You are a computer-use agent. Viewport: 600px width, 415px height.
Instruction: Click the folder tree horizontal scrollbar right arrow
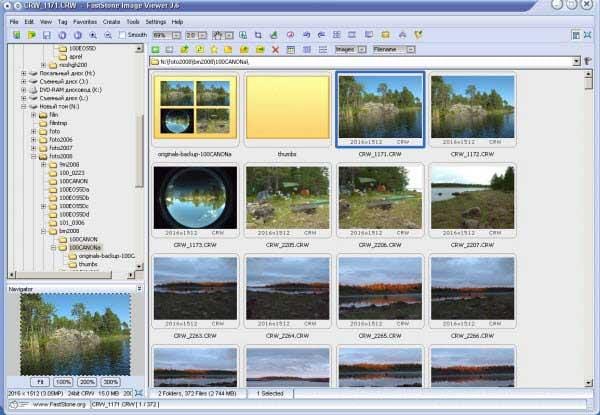point(131,275)
